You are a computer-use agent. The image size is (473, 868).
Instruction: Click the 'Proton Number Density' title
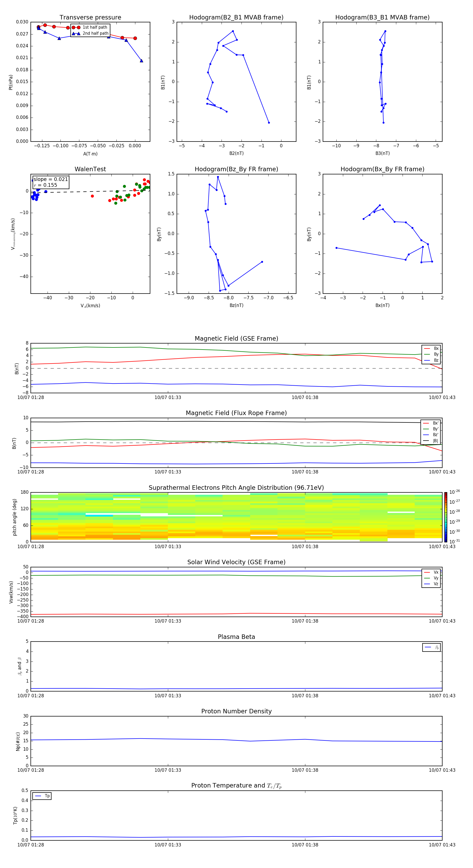click(236, 712)
